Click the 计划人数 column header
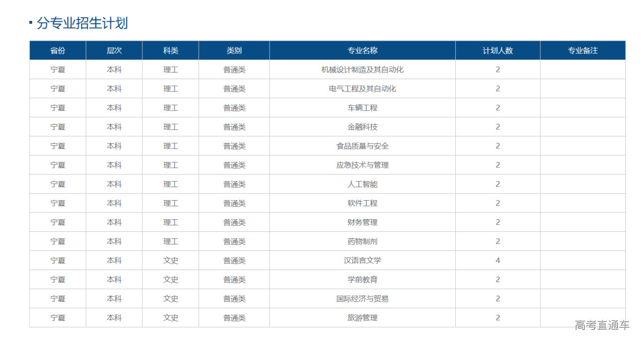The image size is (644, 345). tap(498, 50)
